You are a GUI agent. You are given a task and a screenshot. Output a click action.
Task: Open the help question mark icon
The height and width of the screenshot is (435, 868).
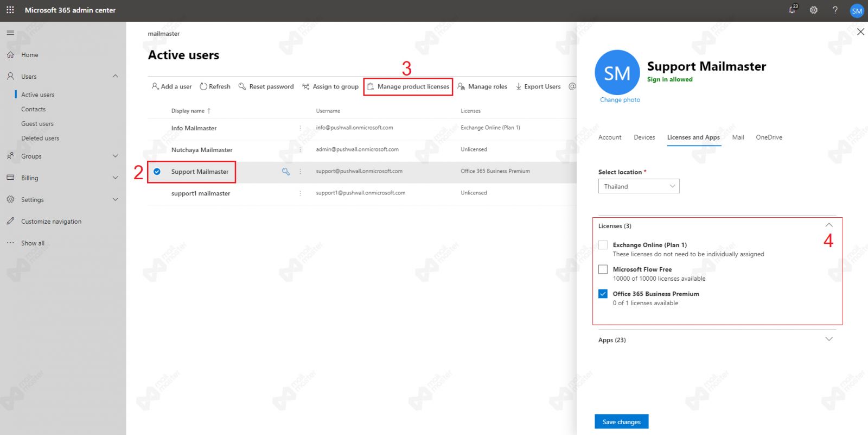(x=835, y=10)
